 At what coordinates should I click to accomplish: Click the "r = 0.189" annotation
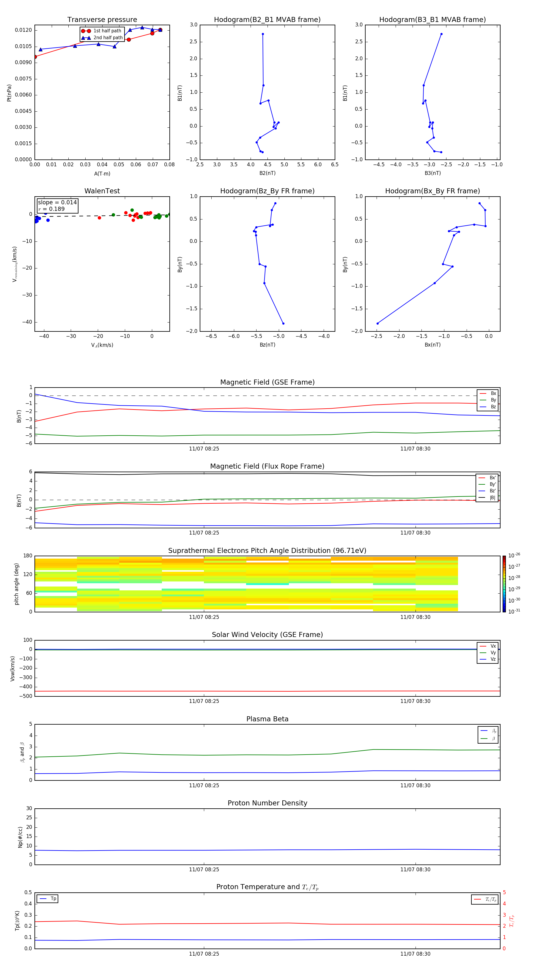click(x=51, y=209)
